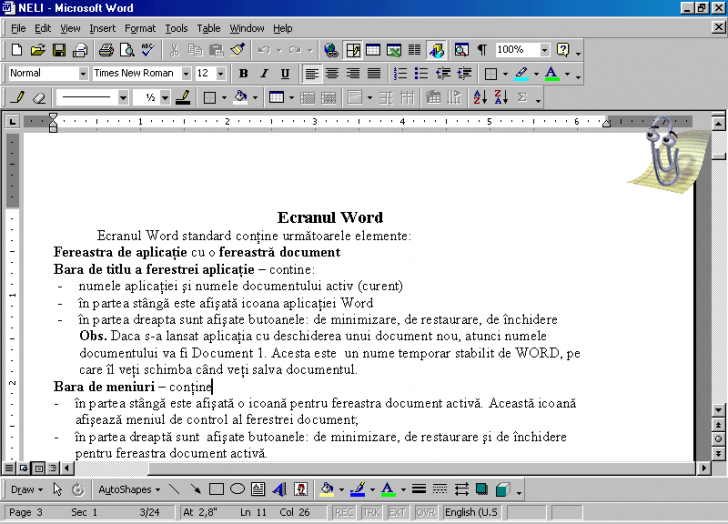Sort the table ascending
Screen dimensions: 728x524
click(480, 97)
